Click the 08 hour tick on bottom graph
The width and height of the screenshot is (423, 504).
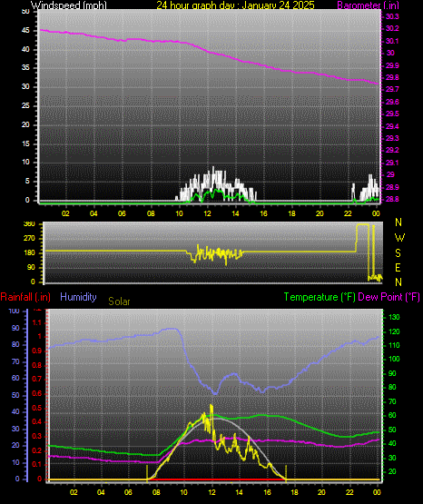pyautogui.click(x=156, y=492)
